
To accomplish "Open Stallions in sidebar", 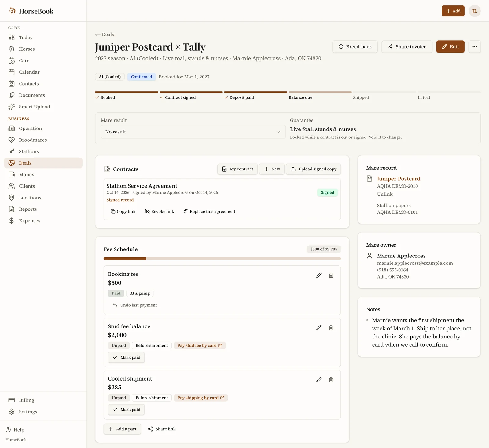I will pos(43,151).
